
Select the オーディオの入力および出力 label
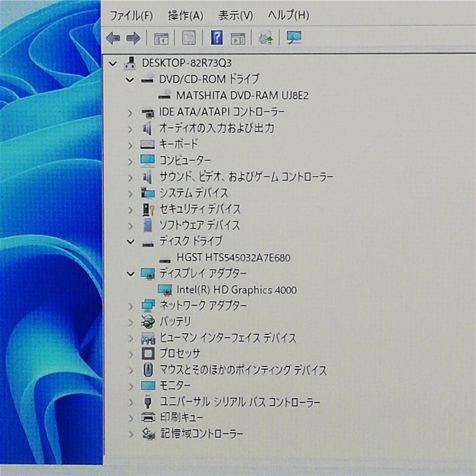(217, 128)
